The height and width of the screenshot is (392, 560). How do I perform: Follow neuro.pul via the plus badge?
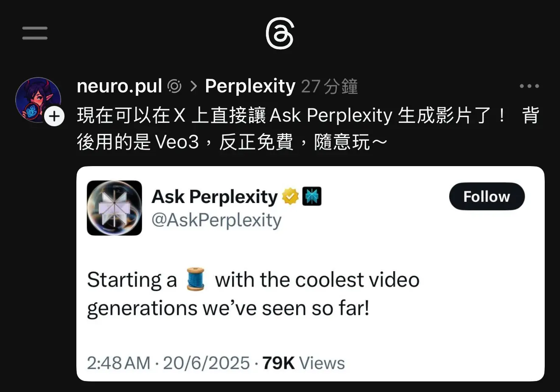[54, 116]
